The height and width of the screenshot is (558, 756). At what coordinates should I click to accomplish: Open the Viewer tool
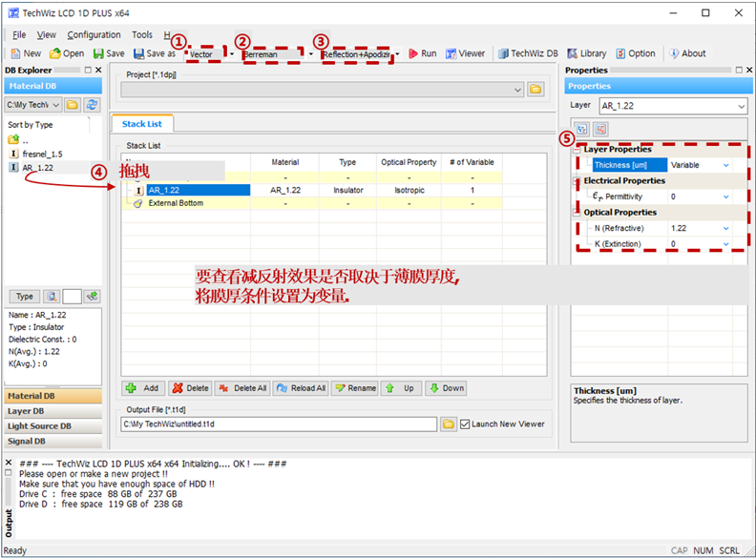click(465, 53)
